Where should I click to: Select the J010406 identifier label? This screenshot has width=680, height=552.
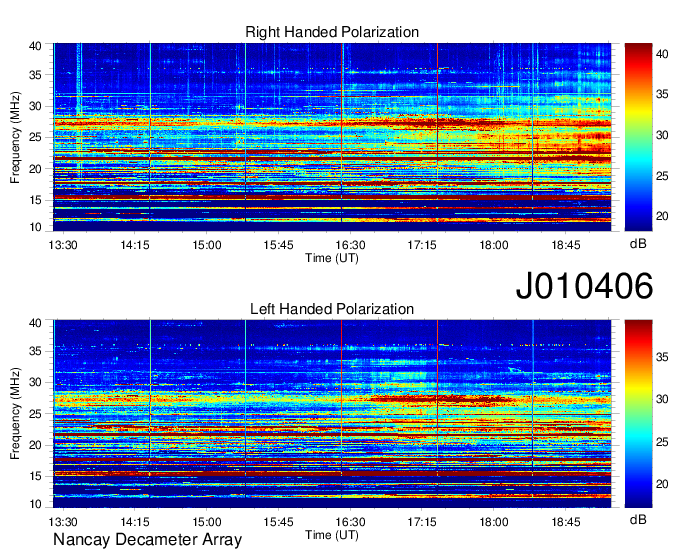click(x=584, y=285)
